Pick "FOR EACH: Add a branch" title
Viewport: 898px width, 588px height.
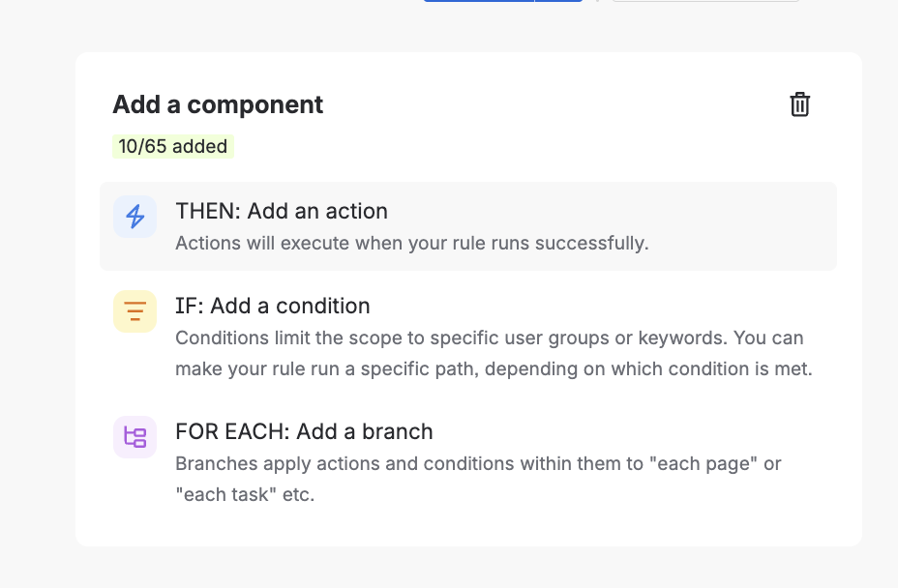304,431
